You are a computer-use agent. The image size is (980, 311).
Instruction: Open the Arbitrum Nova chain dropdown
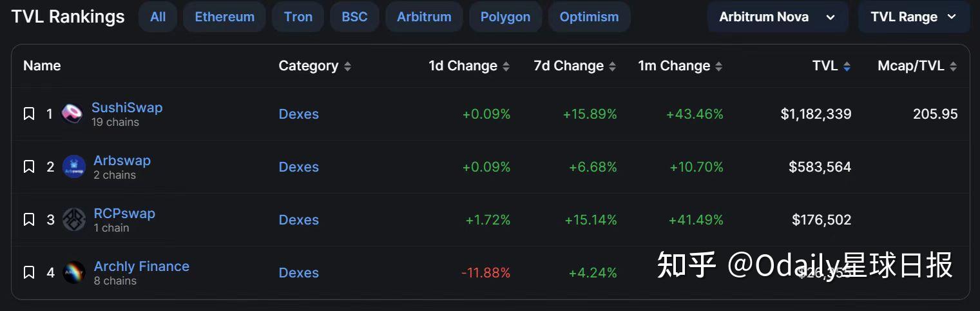[x=776, y=17]
